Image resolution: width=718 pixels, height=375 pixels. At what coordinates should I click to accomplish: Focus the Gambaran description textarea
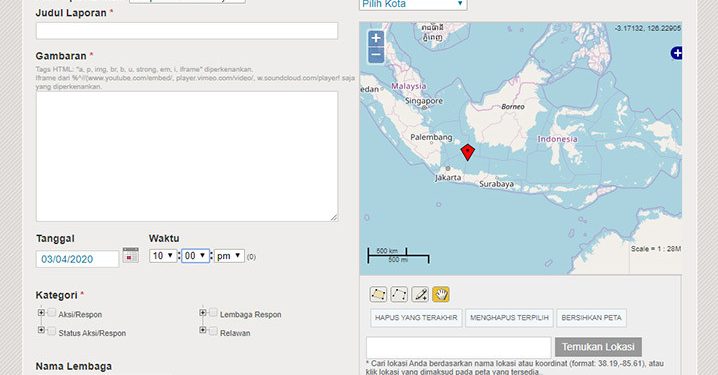pyautogui.click(x=187, y=157)
